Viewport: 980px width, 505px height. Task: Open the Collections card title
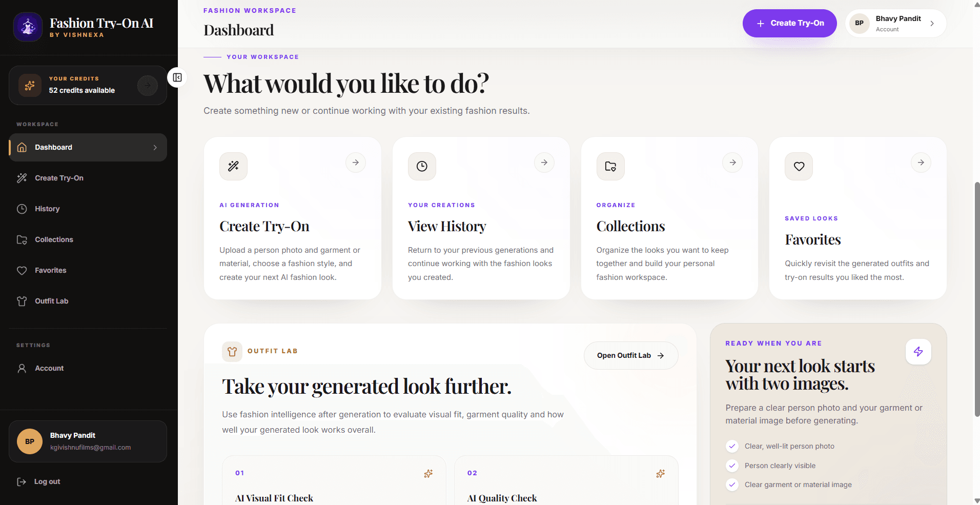coord(630,226)
